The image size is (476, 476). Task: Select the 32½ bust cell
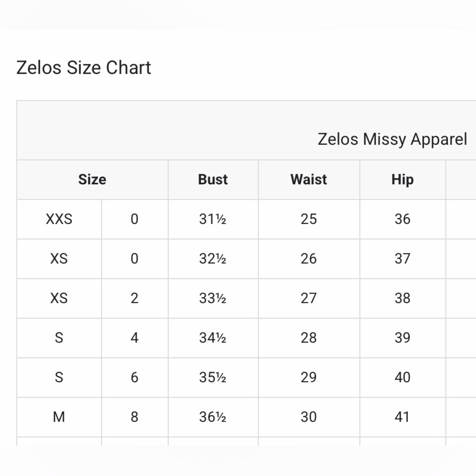tap(213, 258)
